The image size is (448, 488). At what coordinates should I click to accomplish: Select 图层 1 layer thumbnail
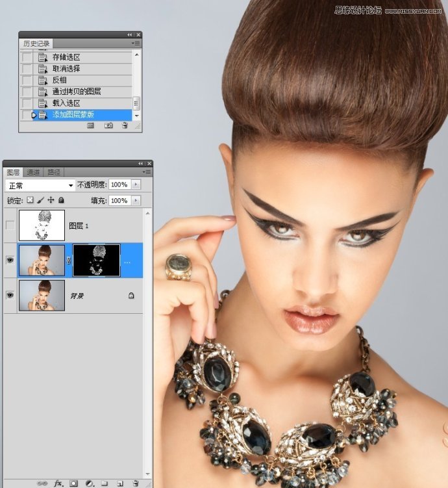tap(42, 225)
